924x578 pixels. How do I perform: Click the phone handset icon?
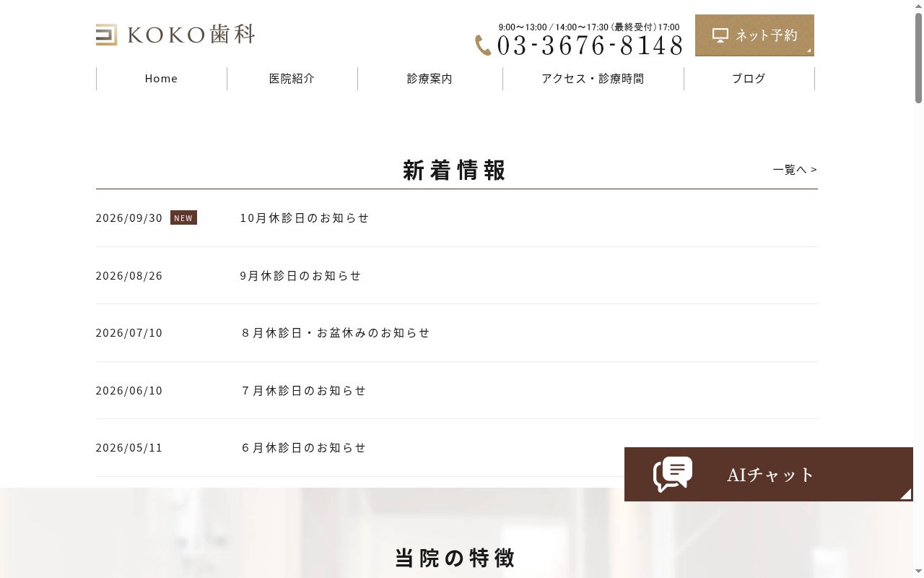coord(483,46)
